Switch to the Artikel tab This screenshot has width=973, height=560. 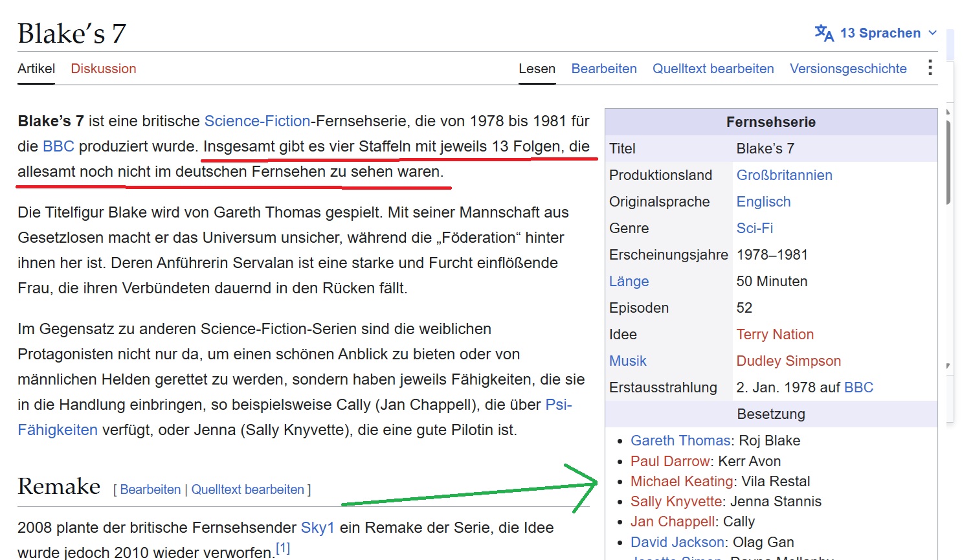point(36,69)
